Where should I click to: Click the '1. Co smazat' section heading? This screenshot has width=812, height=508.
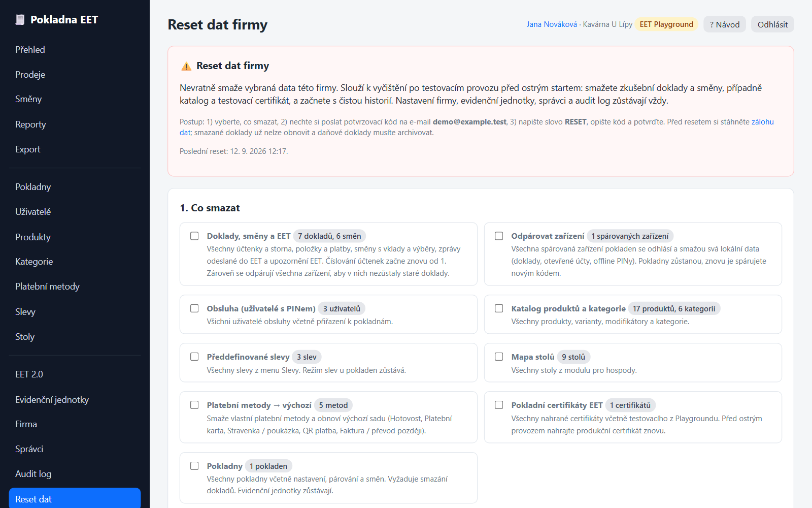click(210, 208)
